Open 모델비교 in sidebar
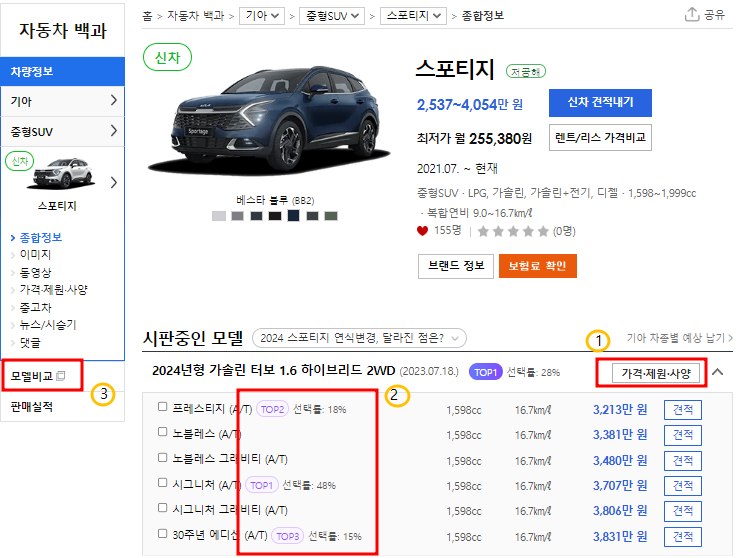Image resolution: width=756 pixels, height=558 pixels. click(32, 376)
